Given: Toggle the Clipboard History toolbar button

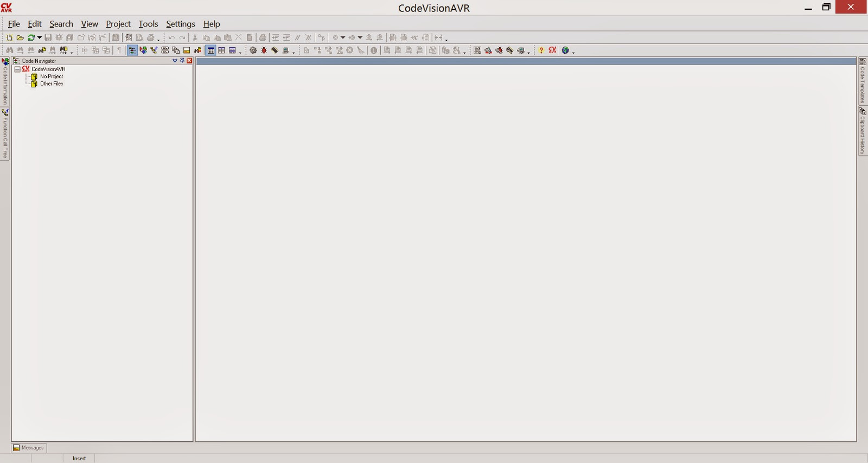Looking at the screenshot, I should point(176,50).
